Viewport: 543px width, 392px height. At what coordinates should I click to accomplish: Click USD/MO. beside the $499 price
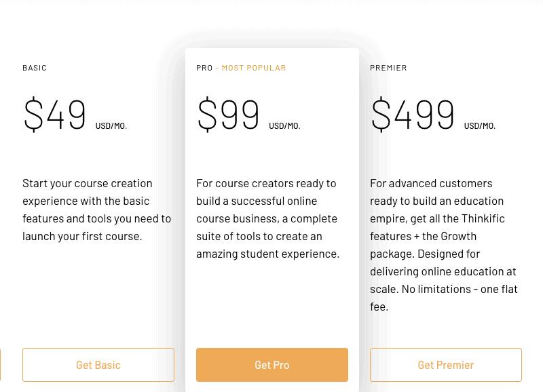point(480,126)
